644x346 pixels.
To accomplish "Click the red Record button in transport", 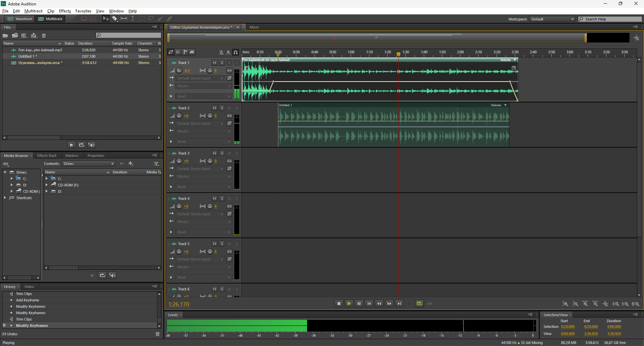I will tap(409, 304).
